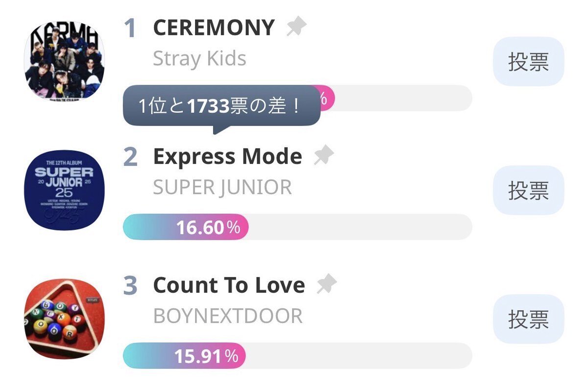
Task: Open the Stray Kids artist name
Action: (199, 58)
